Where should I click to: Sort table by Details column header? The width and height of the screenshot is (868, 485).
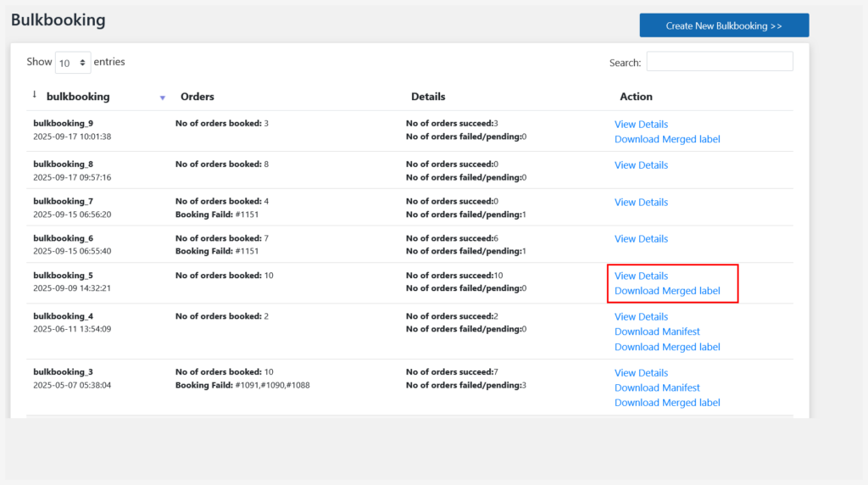(x=428, y=97)
